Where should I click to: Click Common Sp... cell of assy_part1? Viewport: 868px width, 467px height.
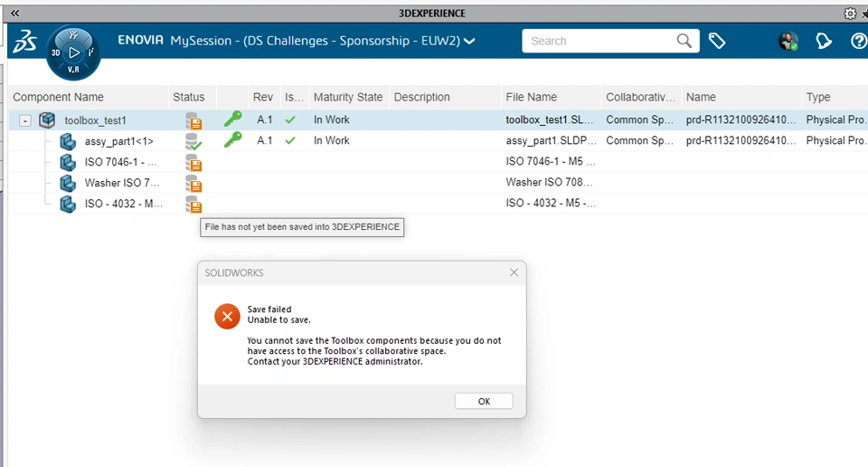click(639, 140)
